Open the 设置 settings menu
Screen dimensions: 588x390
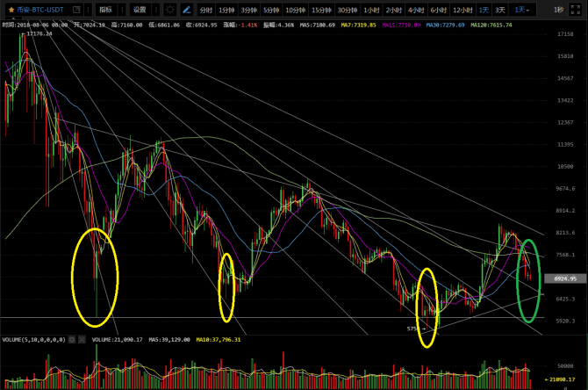[140, 10]
